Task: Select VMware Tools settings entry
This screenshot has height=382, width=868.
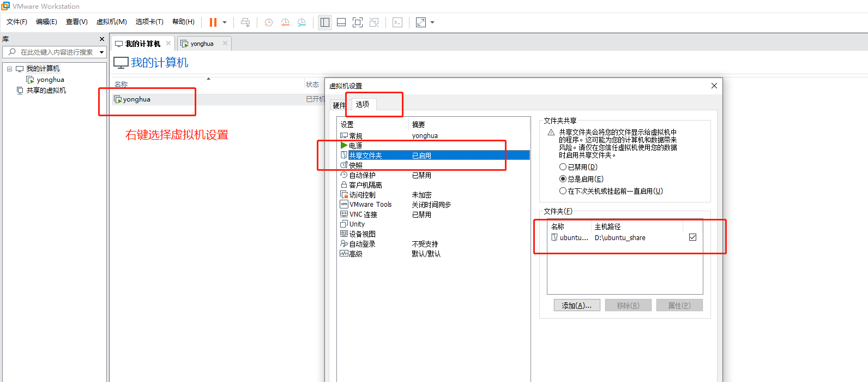Action: click(366, 205)
